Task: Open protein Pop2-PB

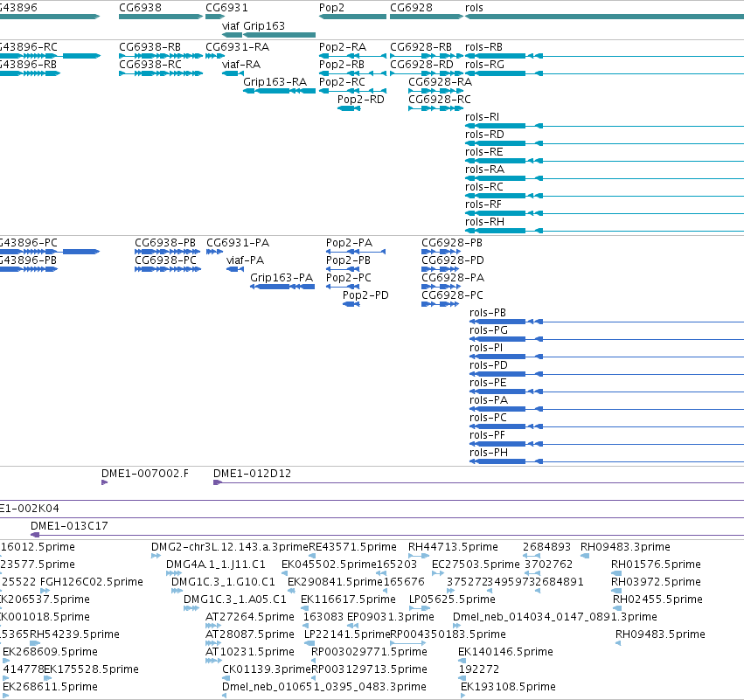Action: point(348,260)
